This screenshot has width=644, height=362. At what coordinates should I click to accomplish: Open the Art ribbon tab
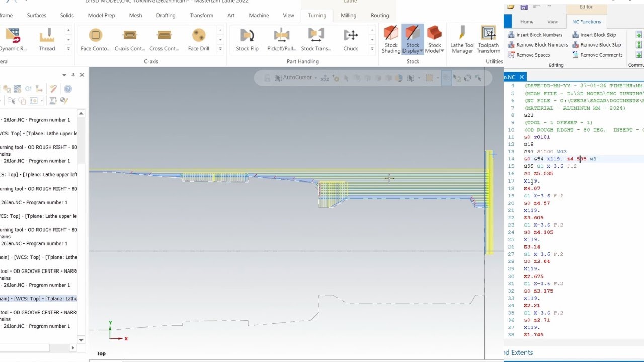(231, 15)
